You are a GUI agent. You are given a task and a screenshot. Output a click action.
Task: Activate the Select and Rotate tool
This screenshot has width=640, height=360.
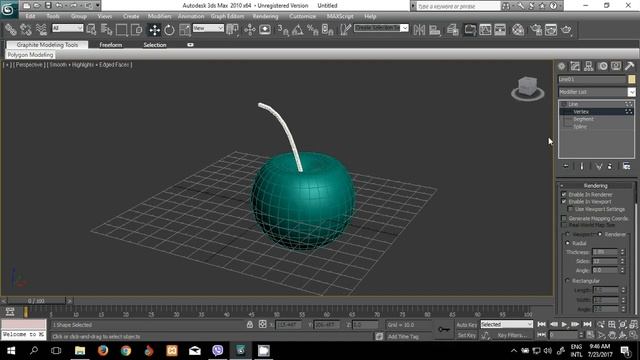coord(169,30)
